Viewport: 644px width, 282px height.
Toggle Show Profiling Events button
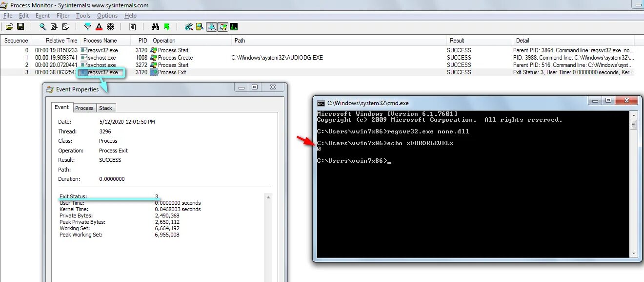point(234,27)
